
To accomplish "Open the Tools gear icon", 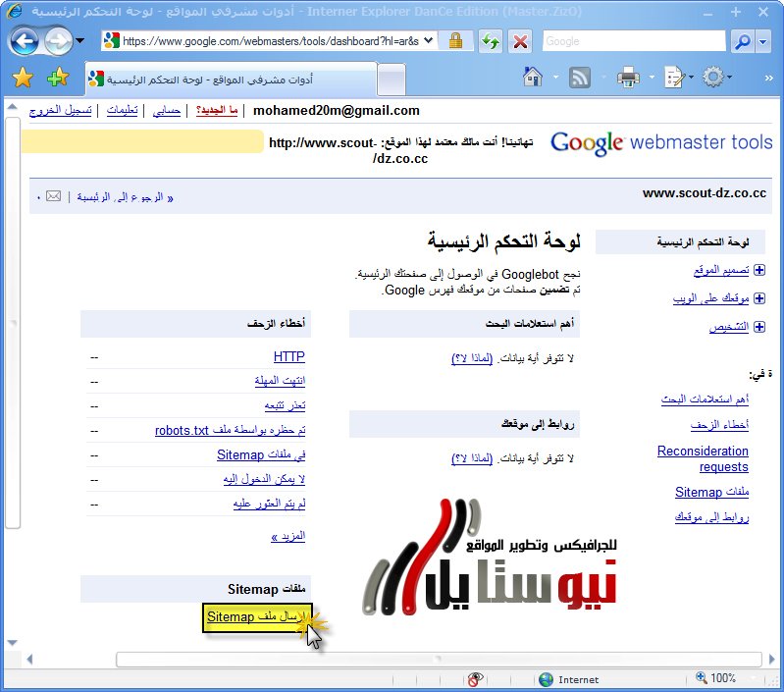I will pos(713,77).
